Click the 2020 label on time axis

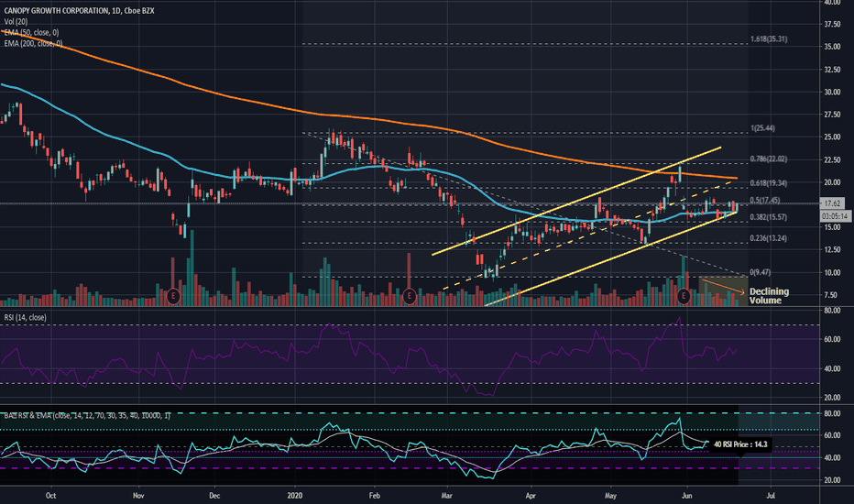[294, 496]
